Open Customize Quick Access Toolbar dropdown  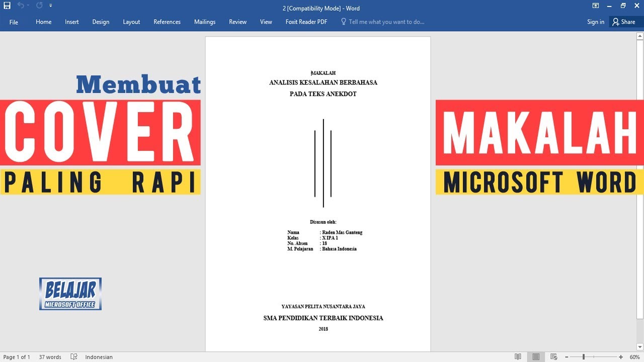[51, 6]
